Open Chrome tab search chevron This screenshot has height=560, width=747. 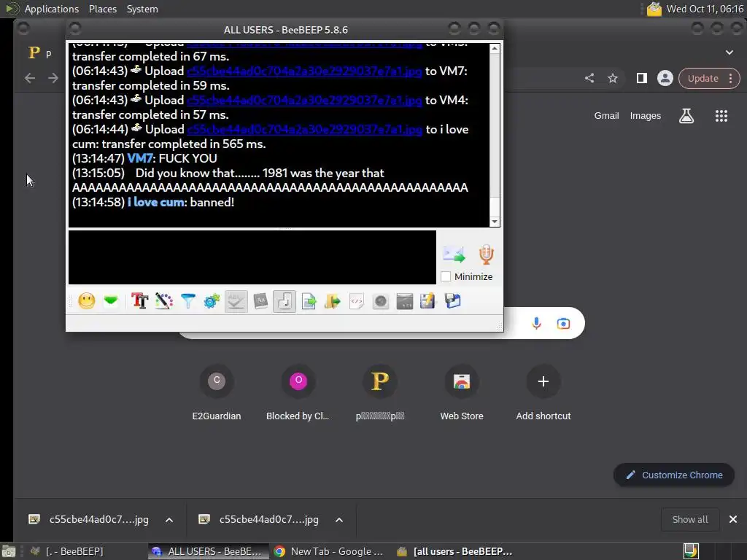pyautogui.click(x=729, y=52)
